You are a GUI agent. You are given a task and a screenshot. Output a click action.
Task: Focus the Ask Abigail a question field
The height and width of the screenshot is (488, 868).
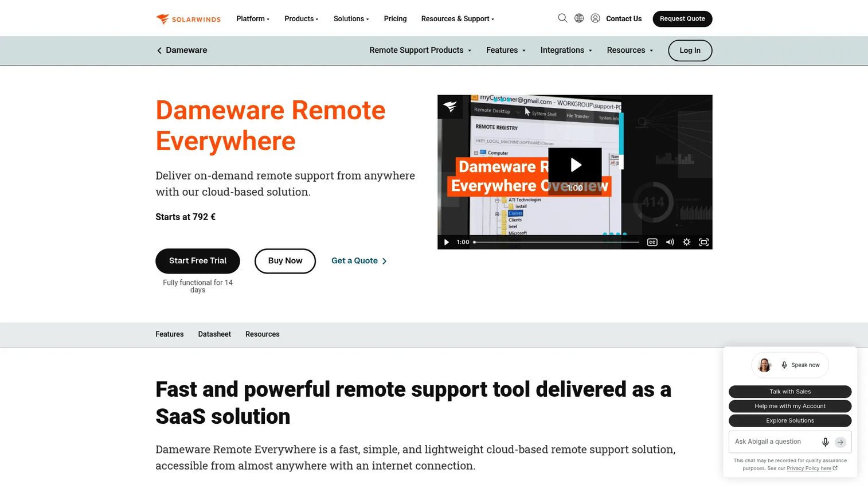click(x=775, y=442)
